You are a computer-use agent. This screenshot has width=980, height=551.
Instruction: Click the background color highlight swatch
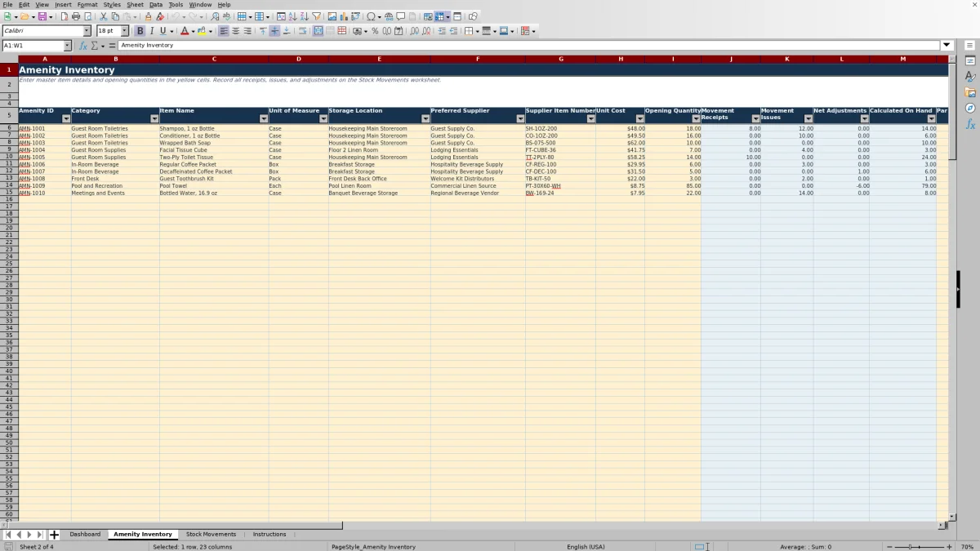202,31
